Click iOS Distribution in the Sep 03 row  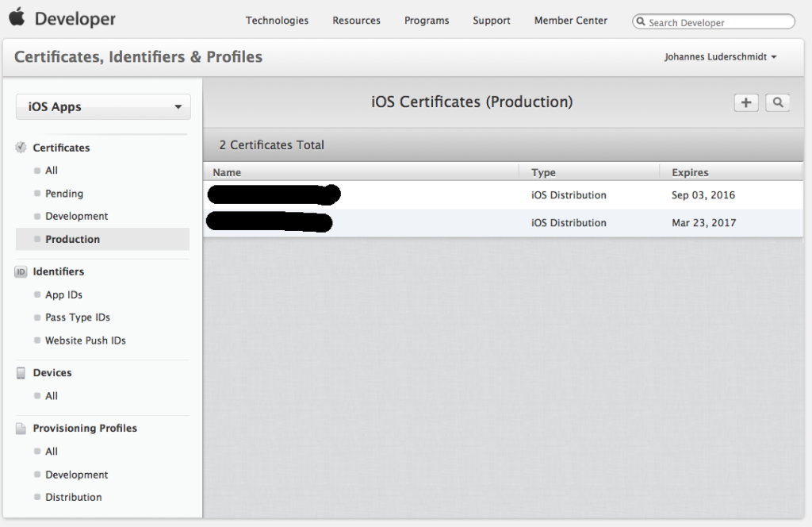click(569, 195)
